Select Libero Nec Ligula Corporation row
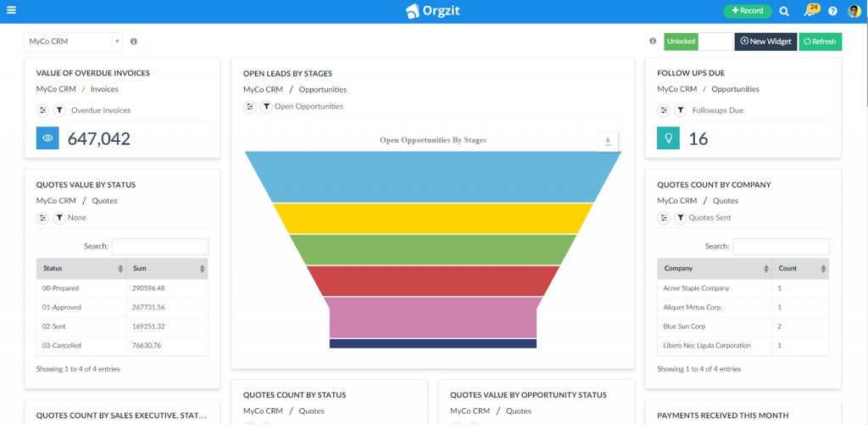The height and width of the screenshot is (425, 868). [743, 345]
